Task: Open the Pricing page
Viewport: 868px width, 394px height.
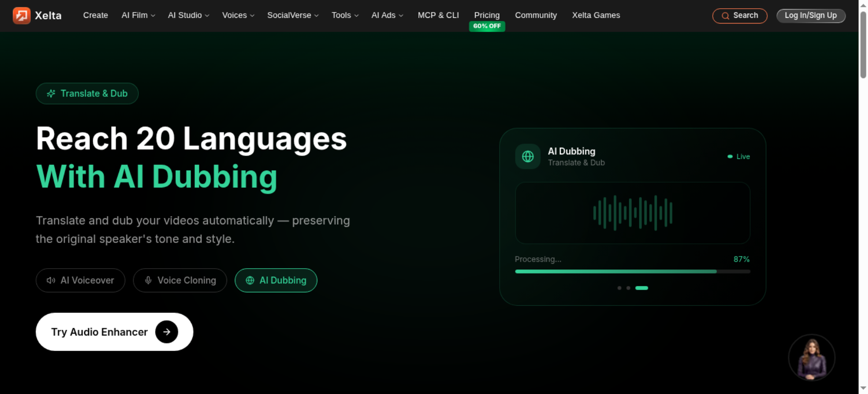Action: click(487, 15)
